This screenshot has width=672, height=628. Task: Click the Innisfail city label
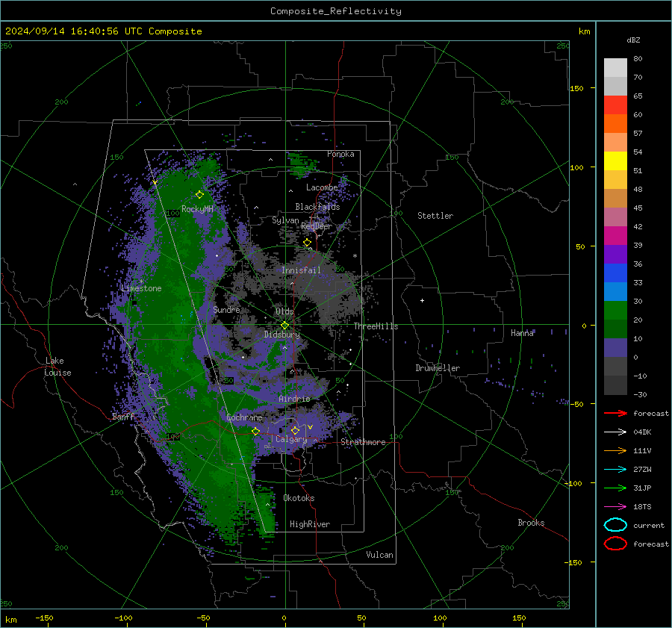301,270
